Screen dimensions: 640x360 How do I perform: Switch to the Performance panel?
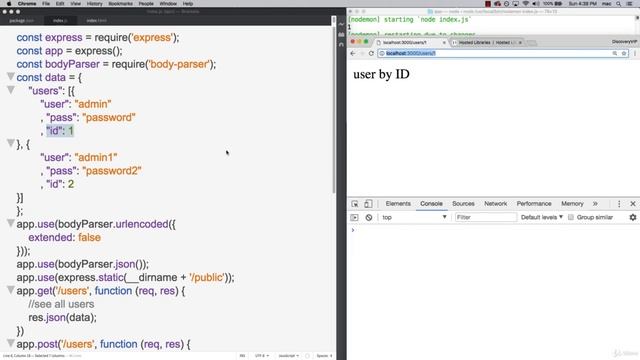click(534, 204)
